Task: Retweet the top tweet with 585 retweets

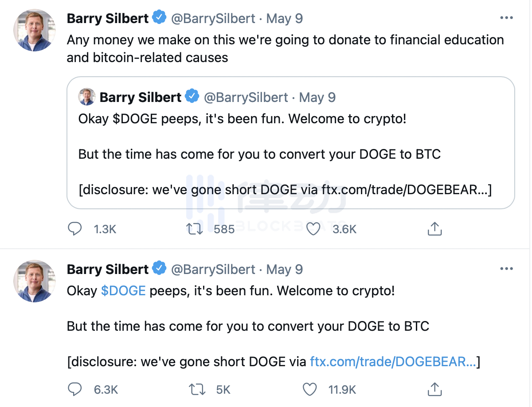Action: (x=195, y=229)
